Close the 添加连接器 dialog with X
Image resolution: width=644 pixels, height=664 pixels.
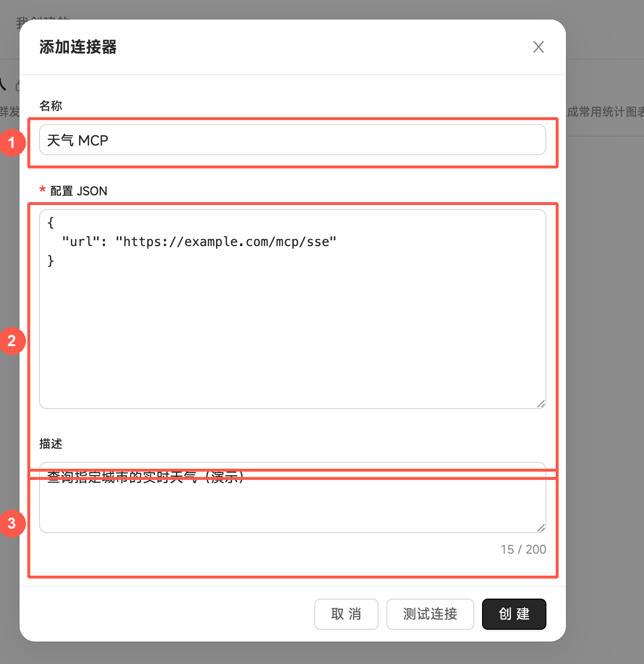tap(538, 47)
